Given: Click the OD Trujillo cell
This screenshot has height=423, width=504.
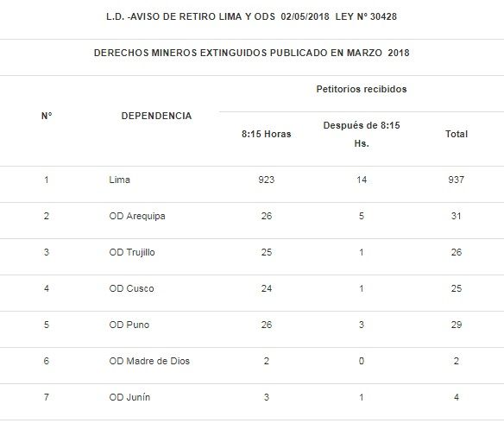Looking at the screenshot, I should [132, 252].
